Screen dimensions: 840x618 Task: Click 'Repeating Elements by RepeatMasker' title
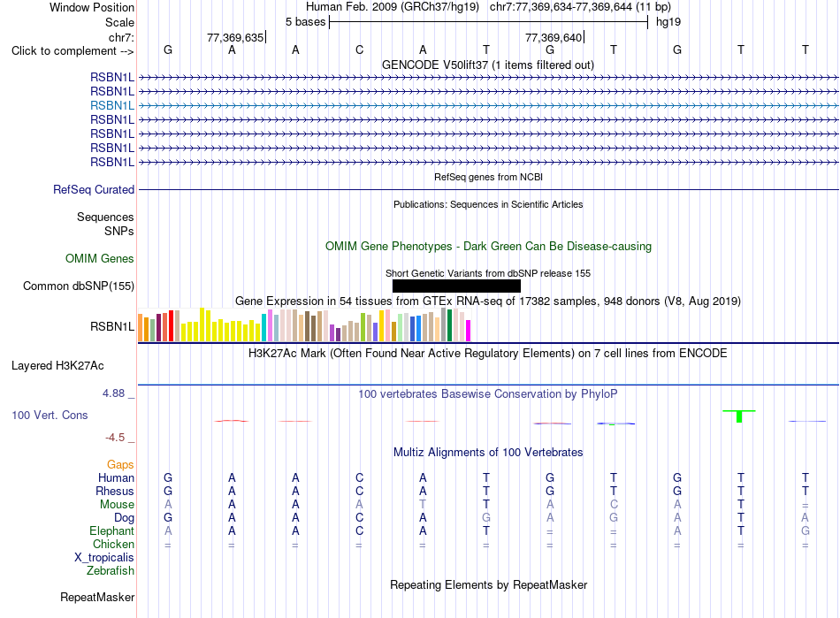point(489,584)
